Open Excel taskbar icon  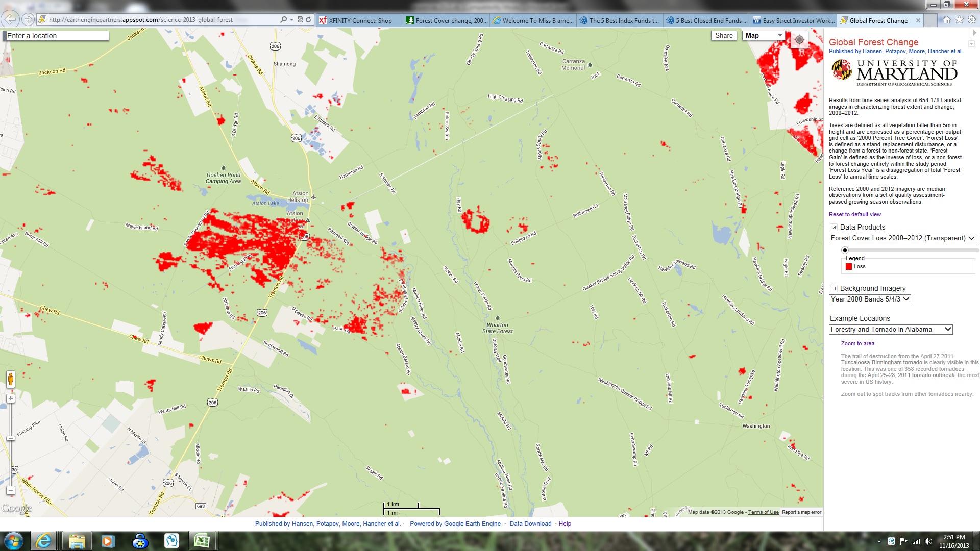[202, 541]
